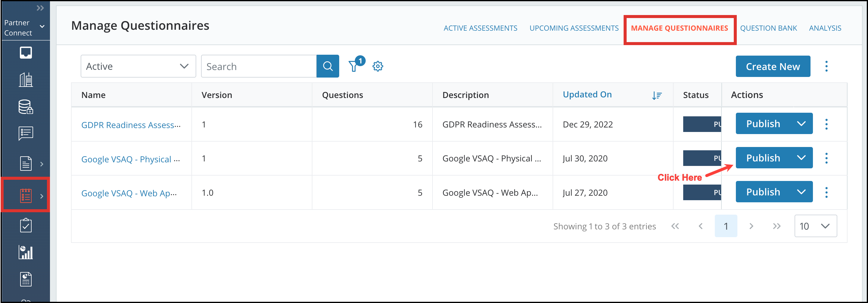This screenshot has height=303, width=868.
Task: Open the report document icon in the sidebar
Action: [x=26, y=280]
